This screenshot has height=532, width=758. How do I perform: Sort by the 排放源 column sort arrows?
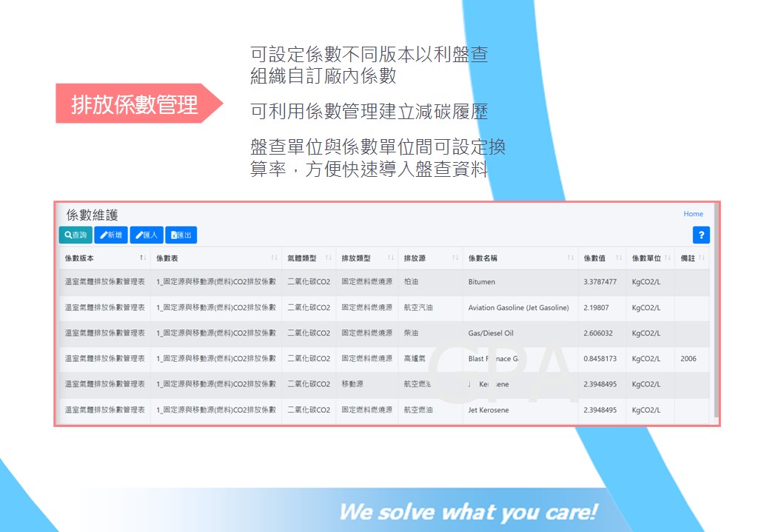(455, 258)
